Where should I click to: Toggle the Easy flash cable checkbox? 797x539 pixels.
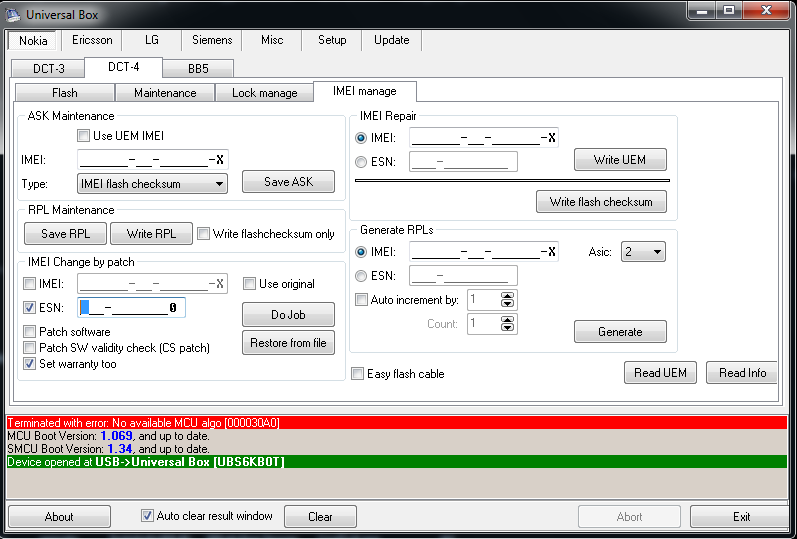pos(358,374)
